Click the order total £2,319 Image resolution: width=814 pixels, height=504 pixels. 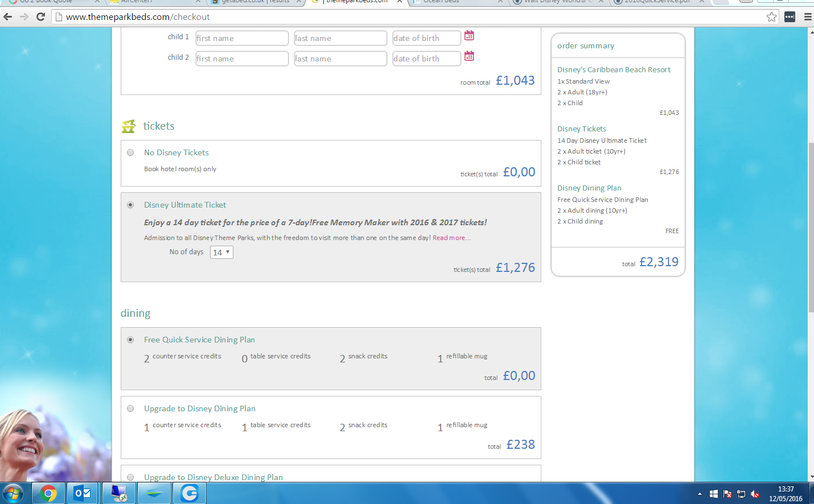(x=659, y=262)
